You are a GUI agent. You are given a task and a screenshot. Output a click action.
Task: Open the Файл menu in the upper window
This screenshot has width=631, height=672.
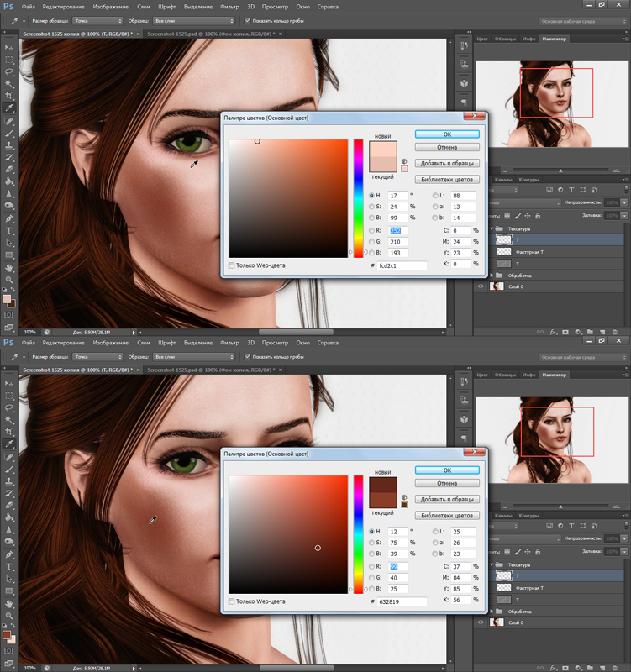pyautogui.click(x=29, y=7)
